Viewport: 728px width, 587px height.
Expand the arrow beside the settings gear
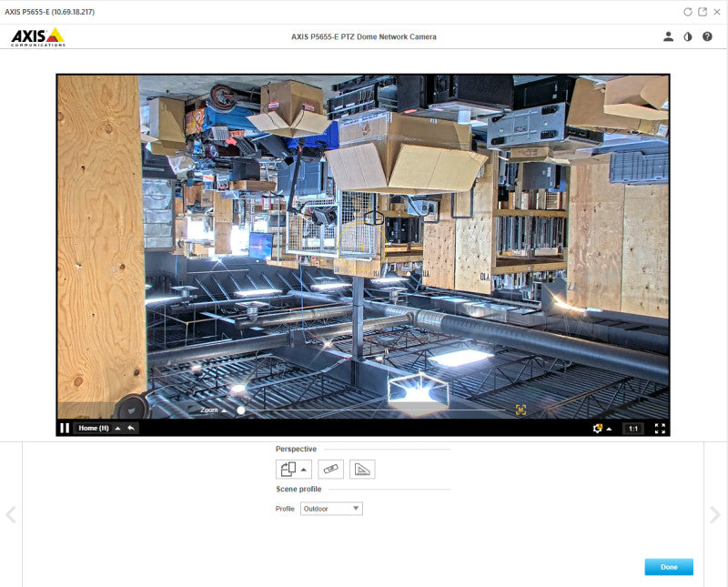pyautogui.click(x=609, y=429)
